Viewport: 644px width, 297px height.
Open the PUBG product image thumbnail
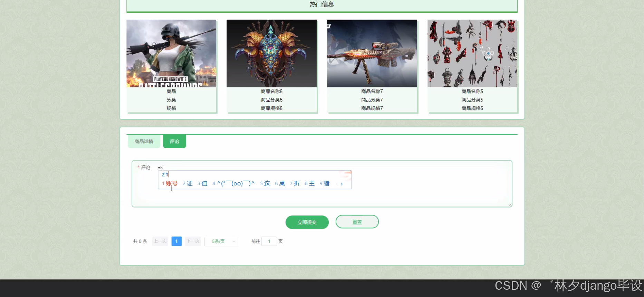(171, 54)
